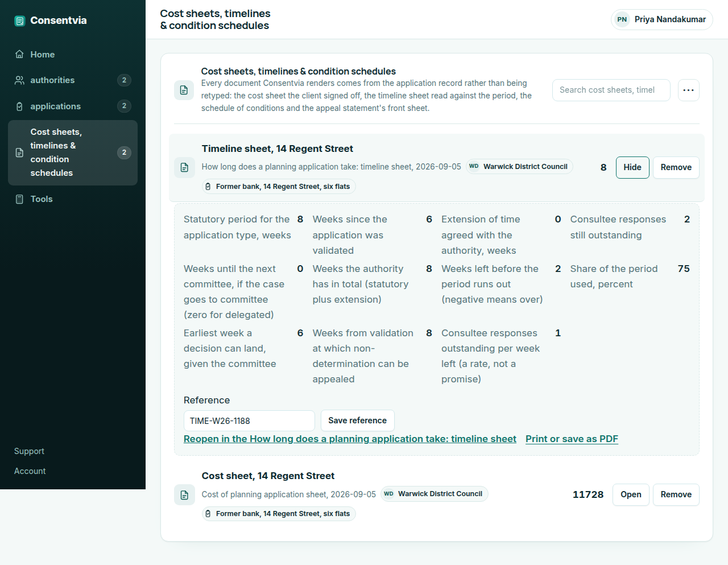Click the Cost sheet total 11728
This screenshot has width=728, height=565.
click(588, 494)
